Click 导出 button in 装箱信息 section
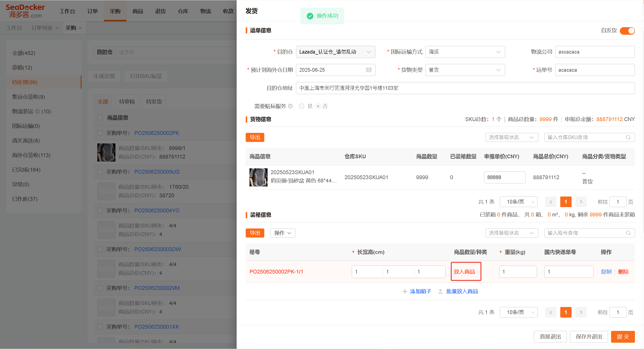 coord(255,233)
